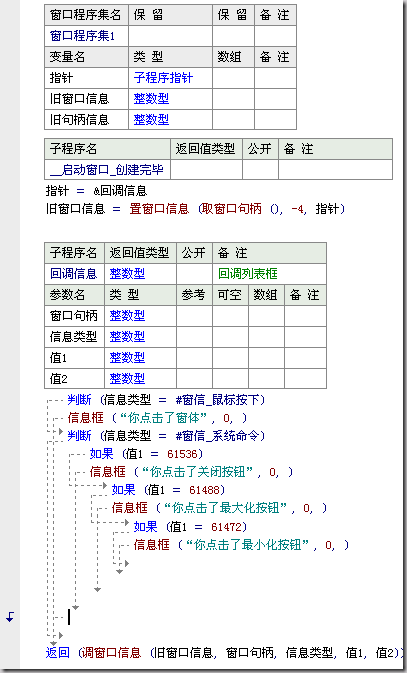
Task: Select the constant #窗信_鼠标按下
Action: coord(218,400)
